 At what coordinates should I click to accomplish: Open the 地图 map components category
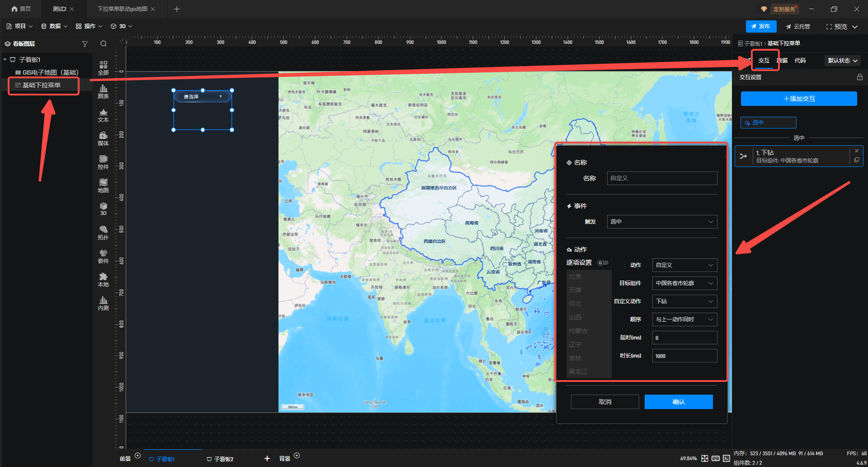(103, 186)
